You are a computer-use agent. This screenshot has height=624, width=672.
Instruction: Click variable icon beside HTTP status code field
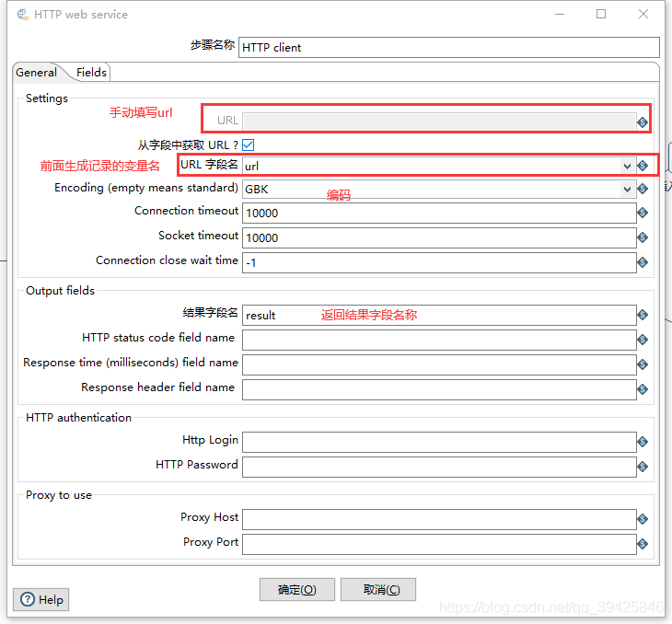(x=642, y=340)
